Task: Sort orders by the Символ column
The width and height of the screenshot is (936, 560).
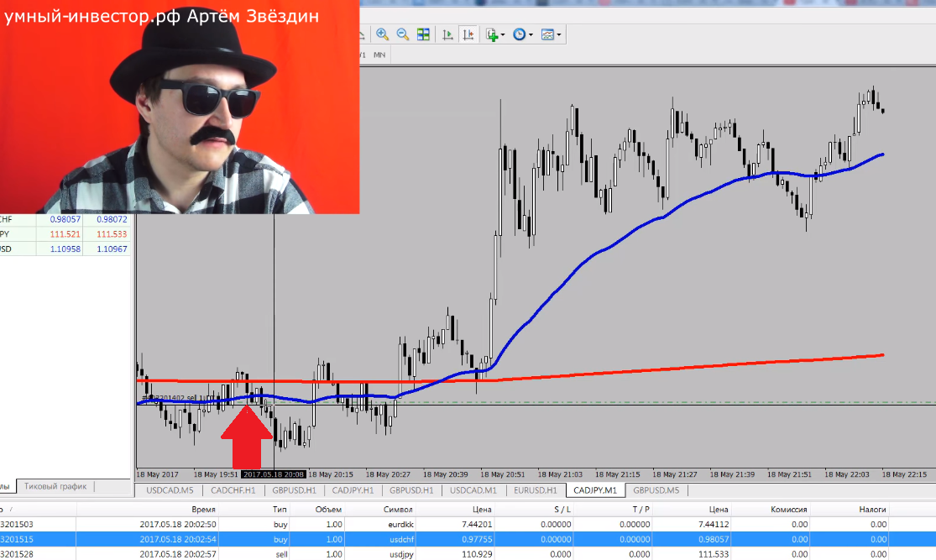Action: [x=398, y=510]
